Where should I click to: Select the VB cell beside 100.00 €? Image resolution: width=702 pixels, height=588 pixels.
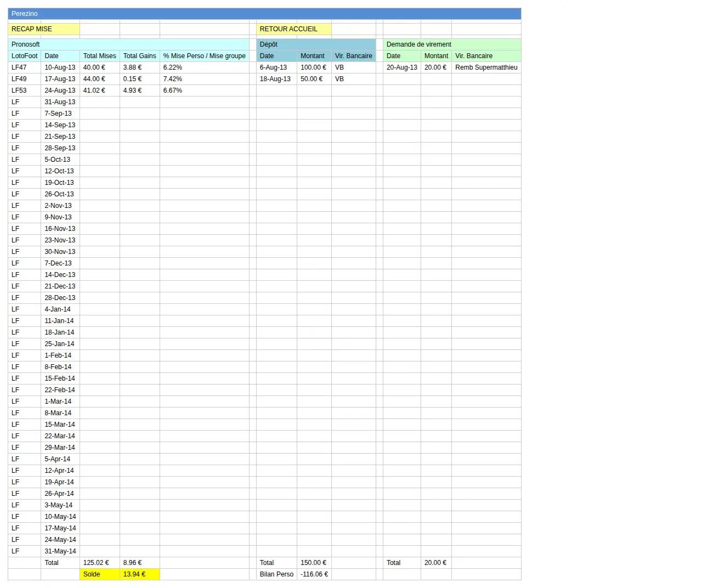point(354,67)
